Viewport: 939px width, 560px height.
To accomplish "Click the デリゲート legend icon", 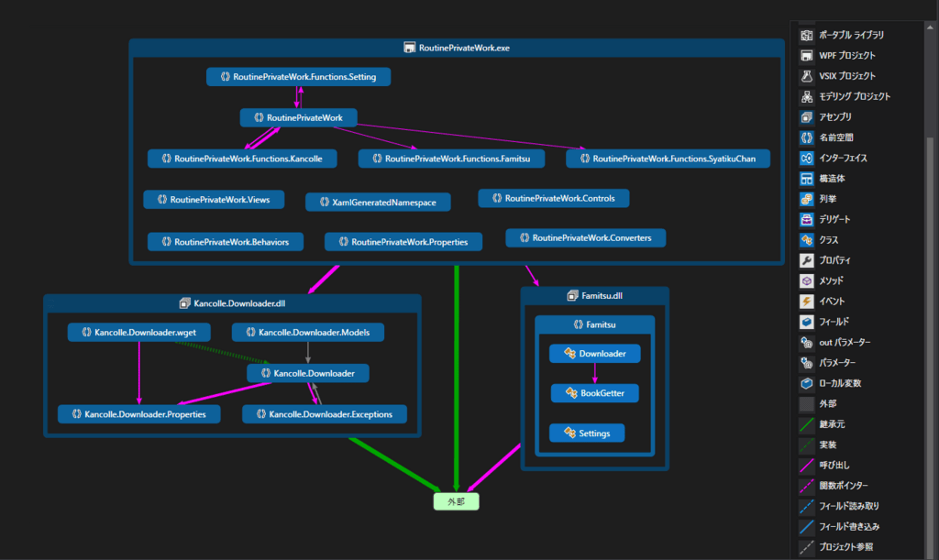I will click(x=805, y=219).
